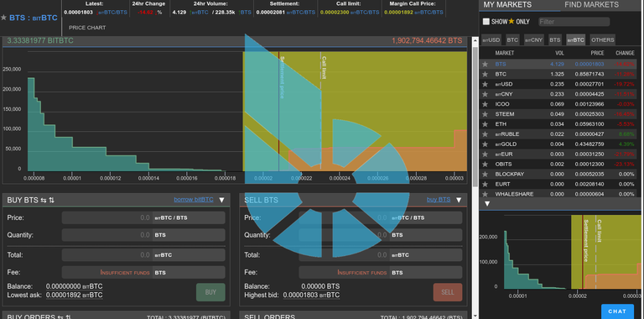
Task: Toggle favorite star on bitUSD market row
Action: (485, 84)
